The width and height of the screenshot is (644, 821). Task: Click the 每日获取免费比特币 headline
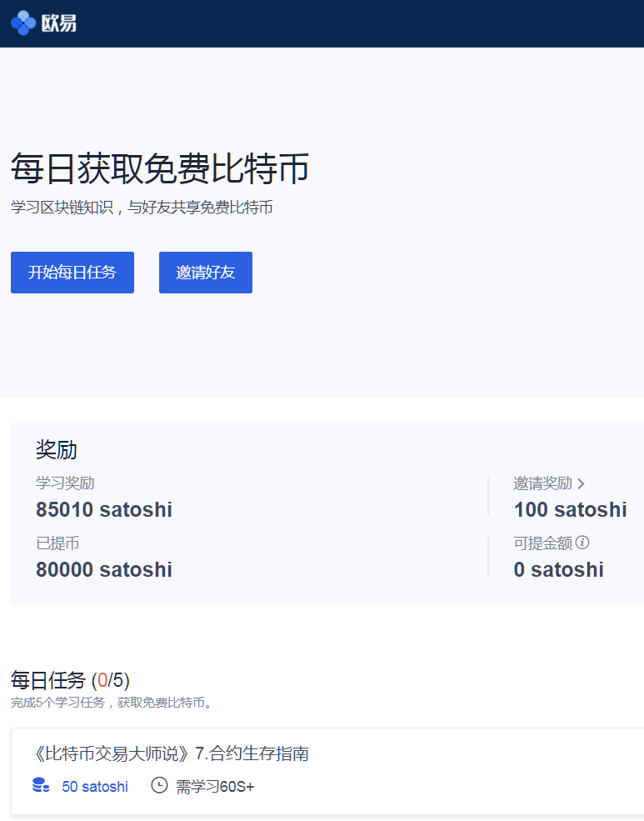pos(160,168)
